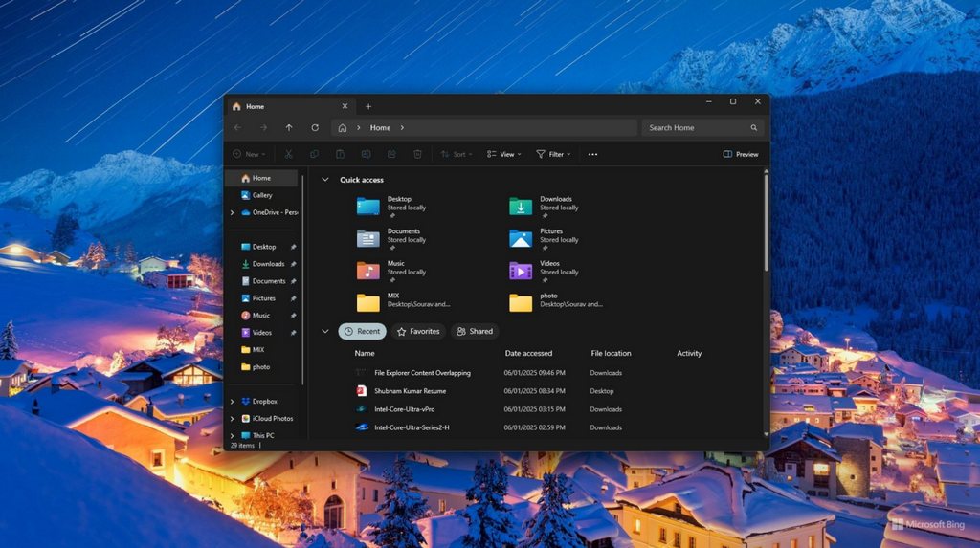Click the Rename toolbar icon
The image size is (980, 548).
366,154
